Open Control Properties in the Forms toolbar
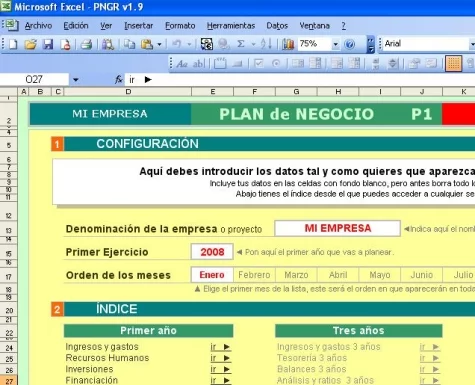Viewport: 475px width, 385px height. coord(414,63)
